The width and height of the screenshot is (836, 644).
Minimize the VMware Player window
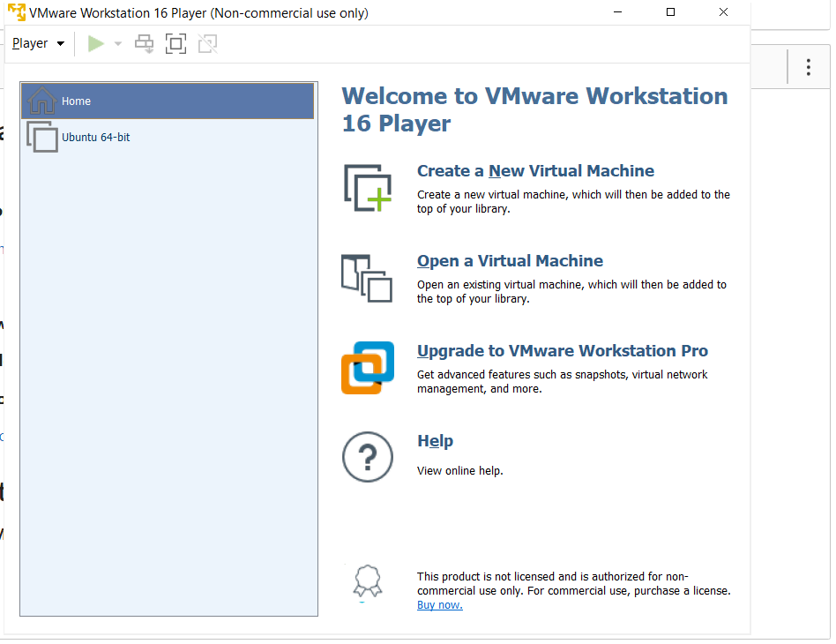click(618, 11)
